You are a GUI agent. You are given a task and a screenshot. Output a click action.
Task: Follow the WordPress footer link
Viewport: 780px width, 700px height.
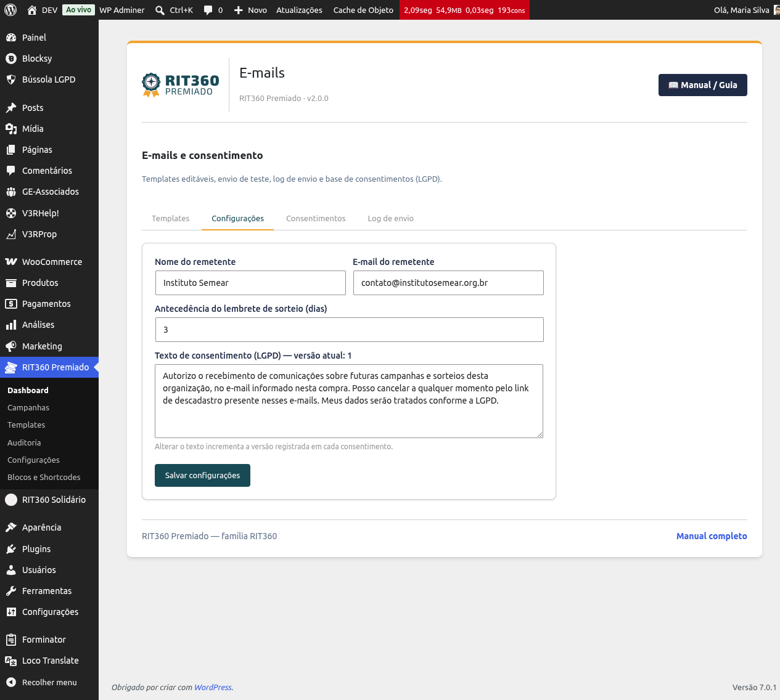pyautogui.click(x=213, y=688)
